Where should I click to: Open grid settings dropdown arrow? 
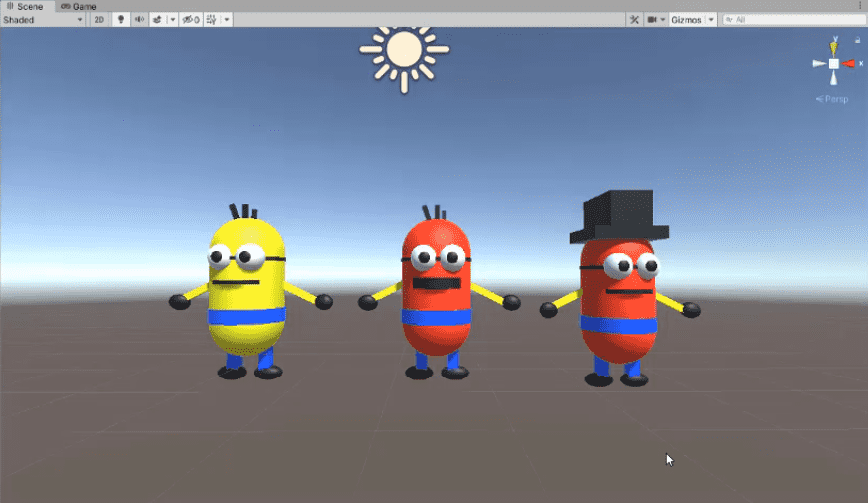coord(226,19)
